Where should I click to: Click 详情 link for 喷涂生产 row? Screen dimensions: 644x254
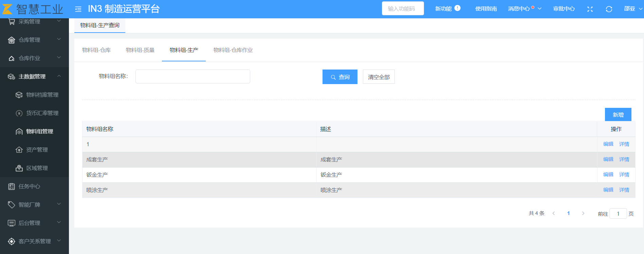tap(624, 190)
